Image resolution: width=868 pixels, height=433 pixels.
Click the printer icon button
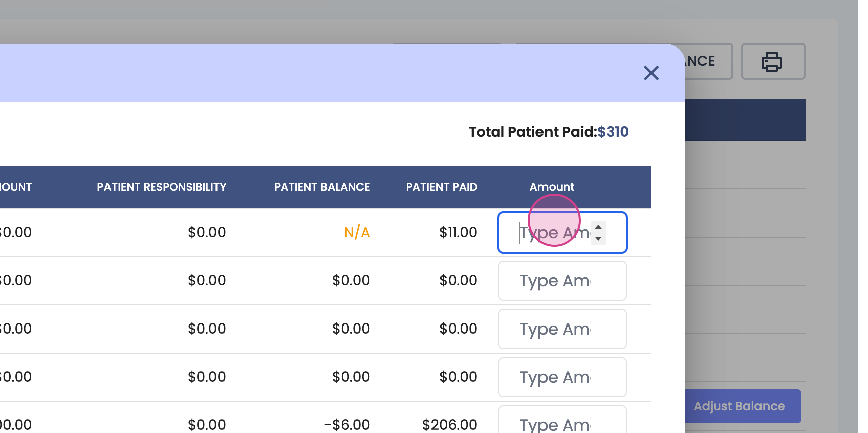pos(773,61)
